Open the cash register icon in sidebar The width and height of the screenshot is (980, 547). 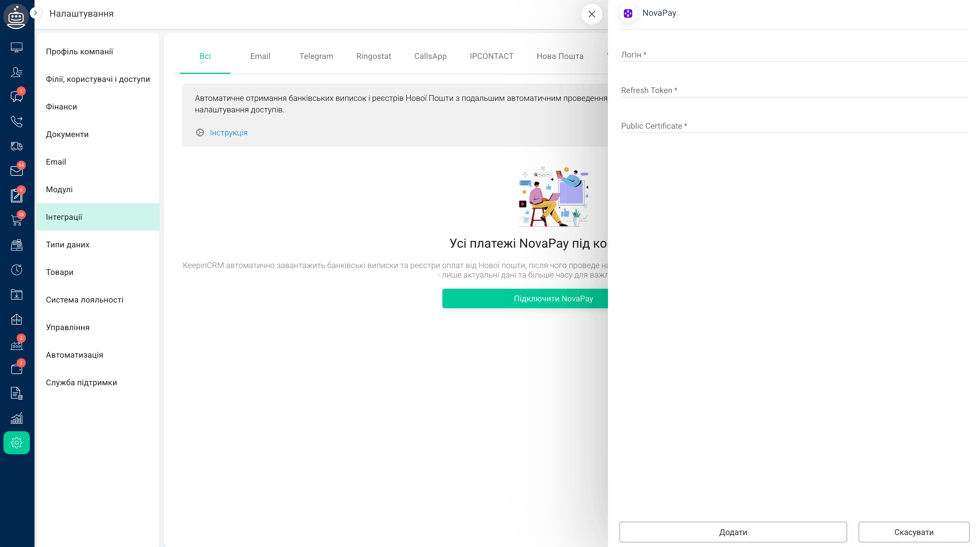tap(16, 245)
